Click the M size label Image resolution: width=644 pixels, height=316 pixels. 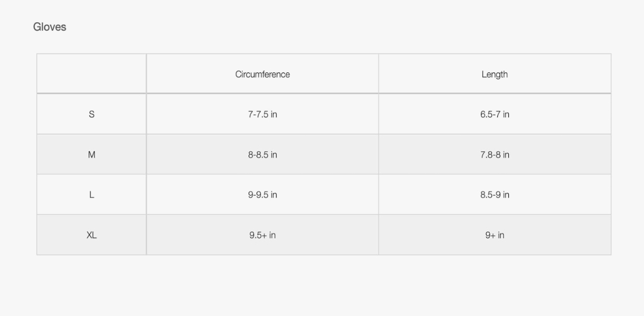(91, 155)
